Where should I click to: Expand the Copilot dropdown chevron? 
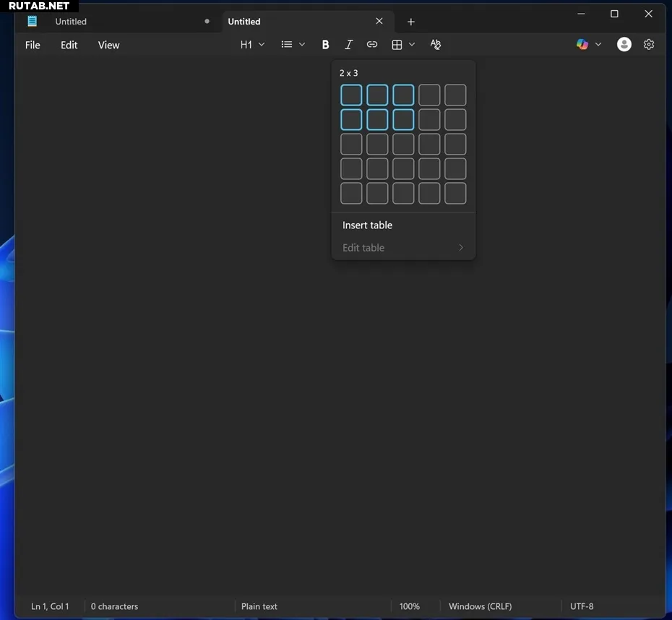(x=598, y=45)
